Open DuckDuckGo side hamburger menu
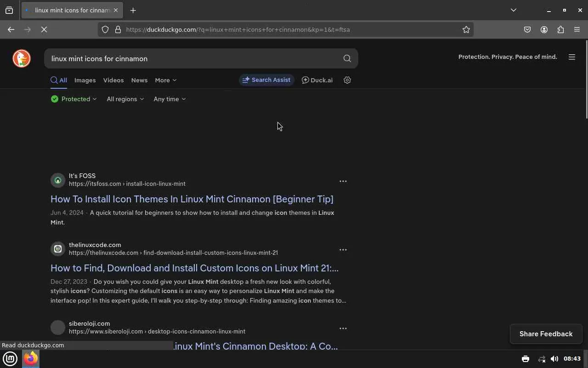 572,57
